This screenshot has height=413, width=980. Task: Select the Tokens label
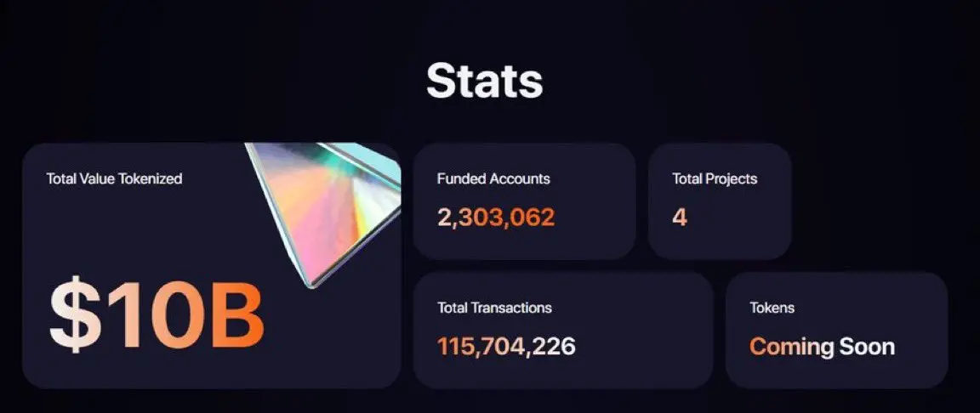pyautogui.click(x=772, y=307)
